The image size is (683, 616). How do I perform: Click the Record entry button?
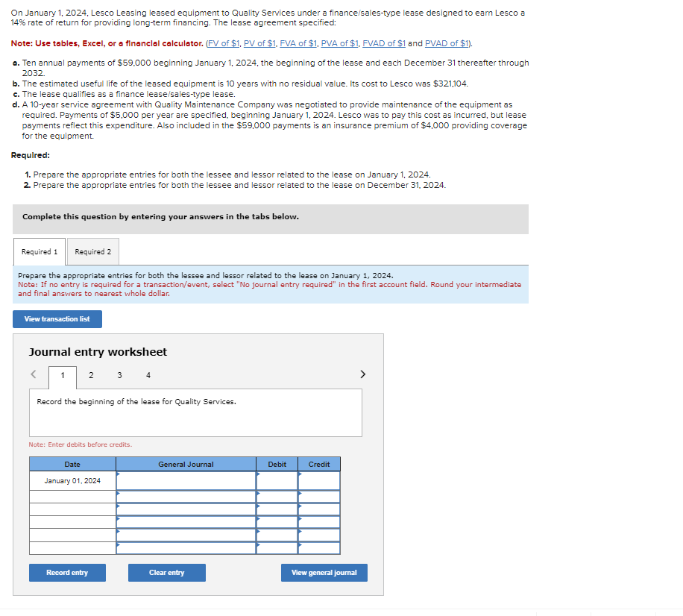67,573
